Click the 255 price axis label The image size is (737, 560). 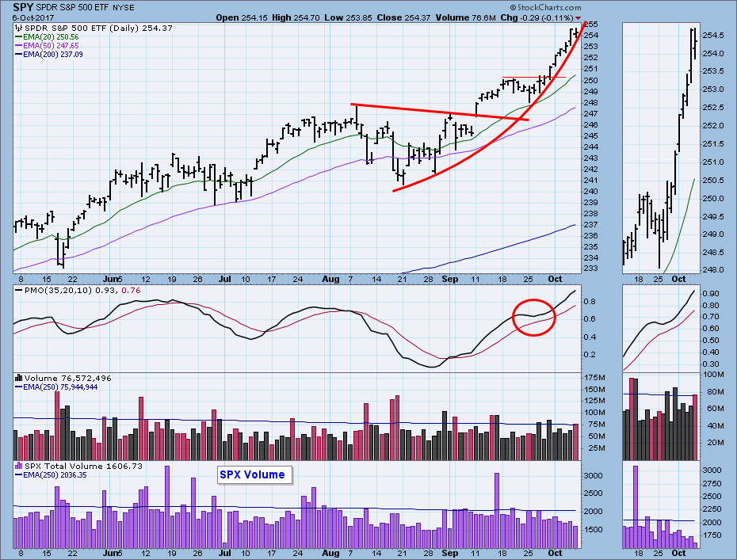pos(592,24)
